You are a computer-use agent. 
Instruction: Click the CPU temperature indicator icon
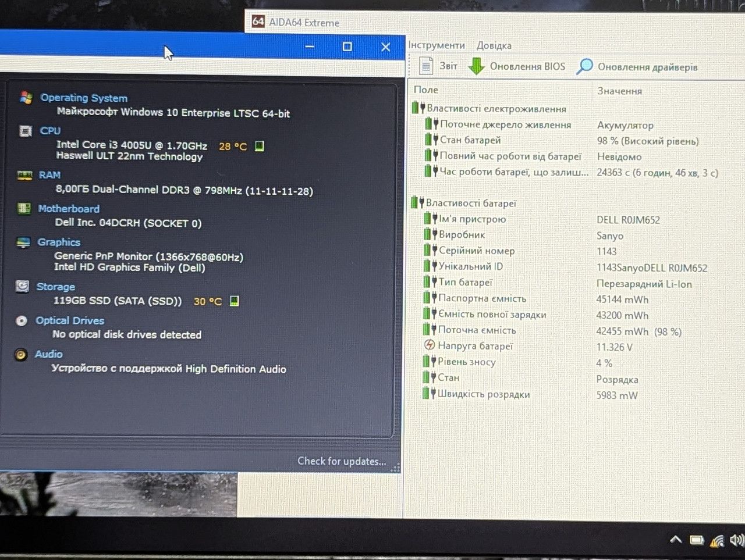pos(260,146)
